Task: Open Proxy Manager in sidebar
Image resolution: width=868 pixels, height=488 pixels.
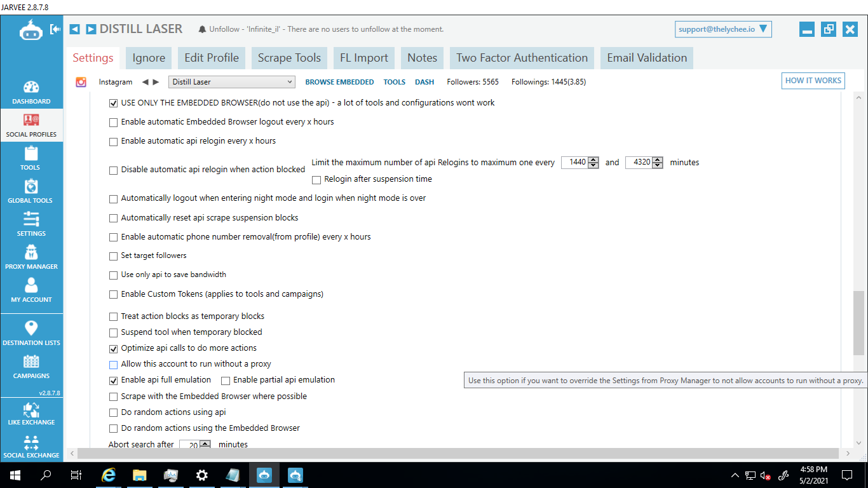Action: tap(31, 257)
